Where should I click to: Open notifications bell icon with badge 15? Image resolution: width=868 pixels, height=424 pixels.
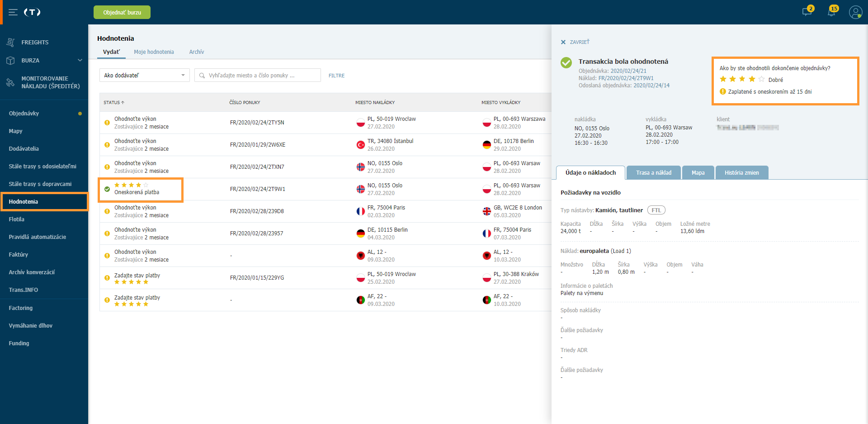pyautogui.click(x=831, y=12)
